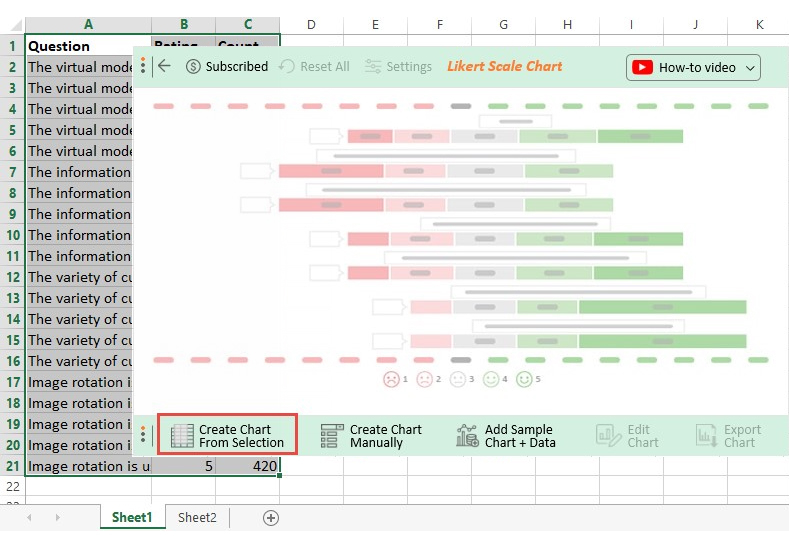
Task: Click the previous sheet scroll arrow
Action: (29, 517)
